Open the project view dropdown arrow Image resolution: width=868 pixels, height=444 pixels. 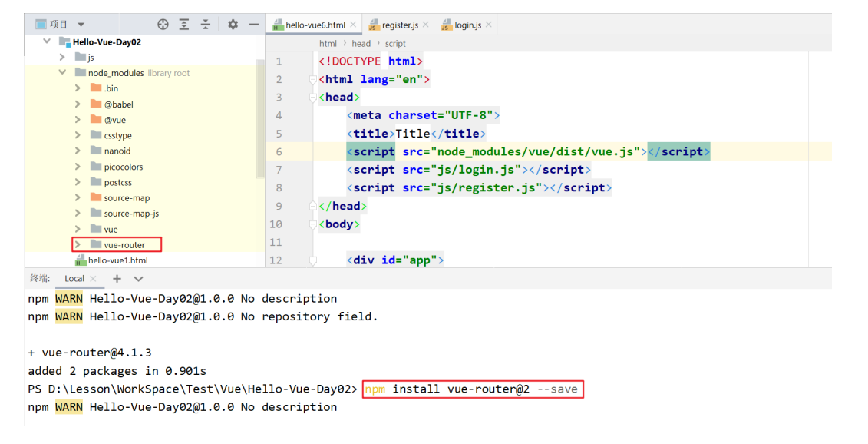click(x=81, y=25)
